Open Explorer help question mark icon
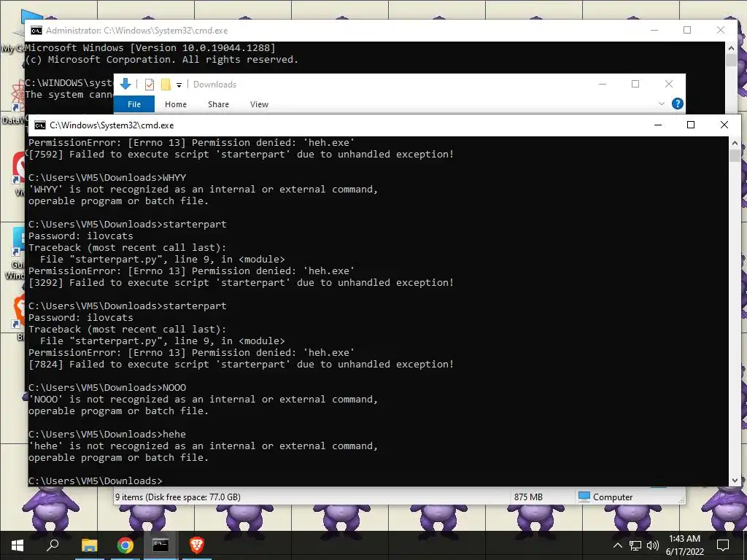 pos(677,104)
